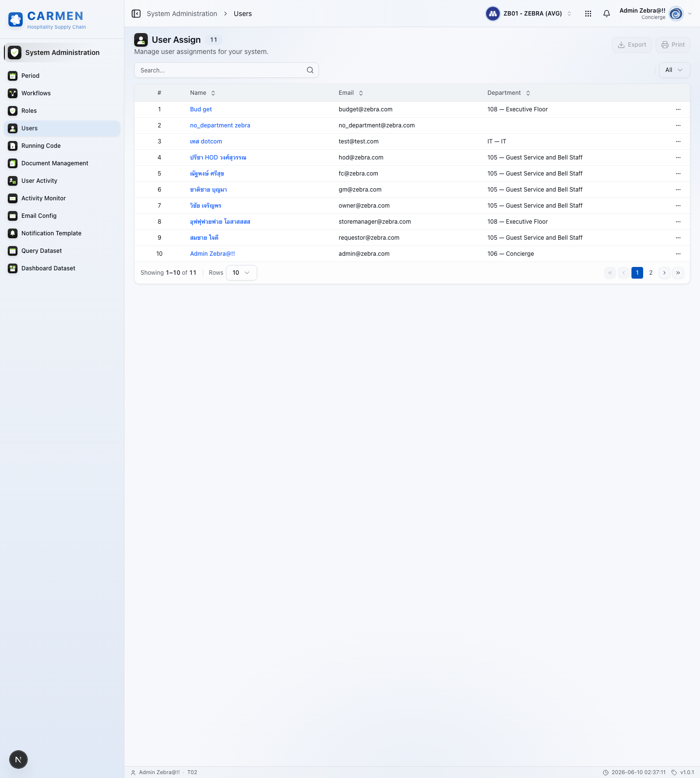The image size is (700, 778).
Task: Open Running Code in sidebar menu
Action: tap(62, 146)
